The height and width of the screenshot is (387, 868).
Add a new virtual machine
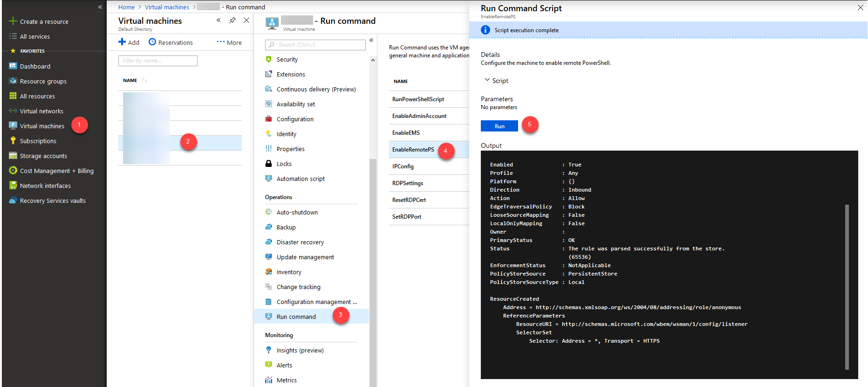click(129, 42)
